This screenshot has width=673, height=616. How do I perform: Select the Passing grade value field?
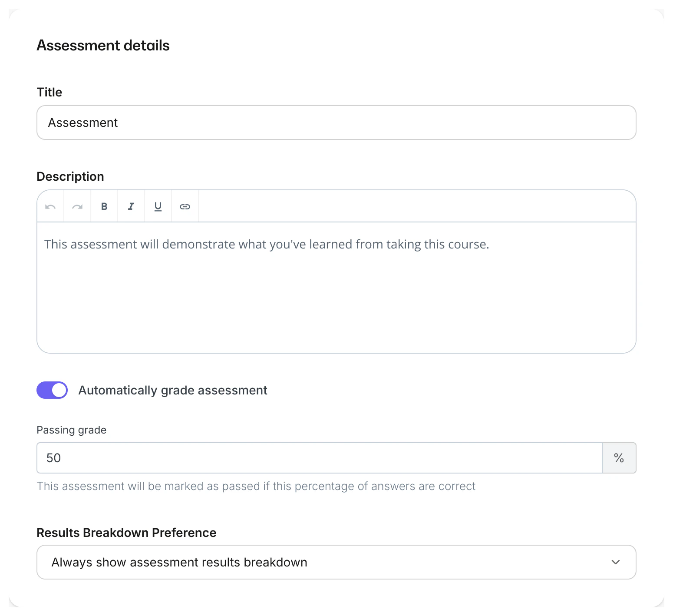(x=304, y=457)
